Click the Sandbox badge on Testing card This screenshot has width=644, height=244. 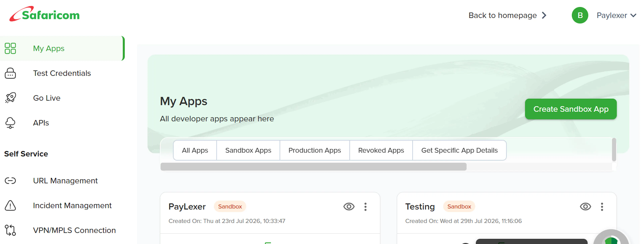tap(459, 206)
